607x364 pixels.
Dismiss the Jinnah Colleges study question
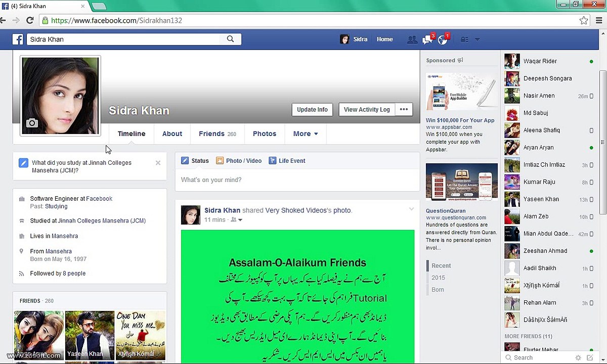[158, 163]
